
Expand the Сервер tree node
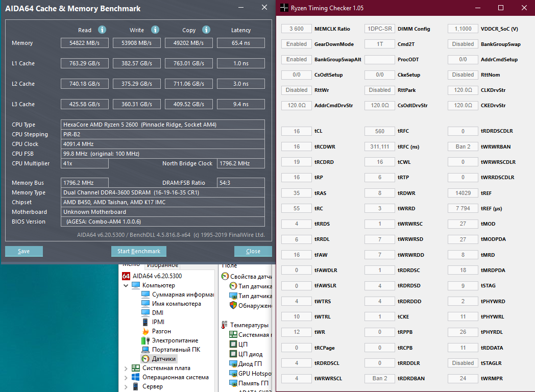(x=126, y=387)
